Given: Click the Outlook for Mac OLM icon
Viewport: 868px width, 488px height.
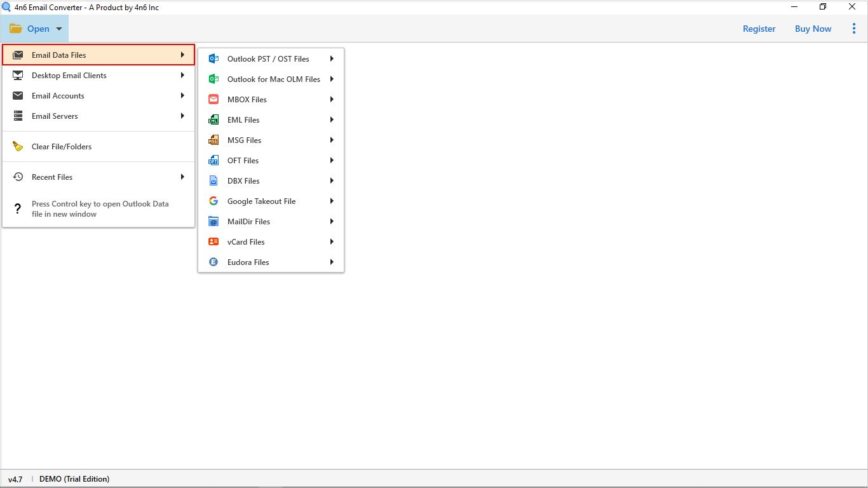Looking at the screenshot, I should click(x=214, y=79).
